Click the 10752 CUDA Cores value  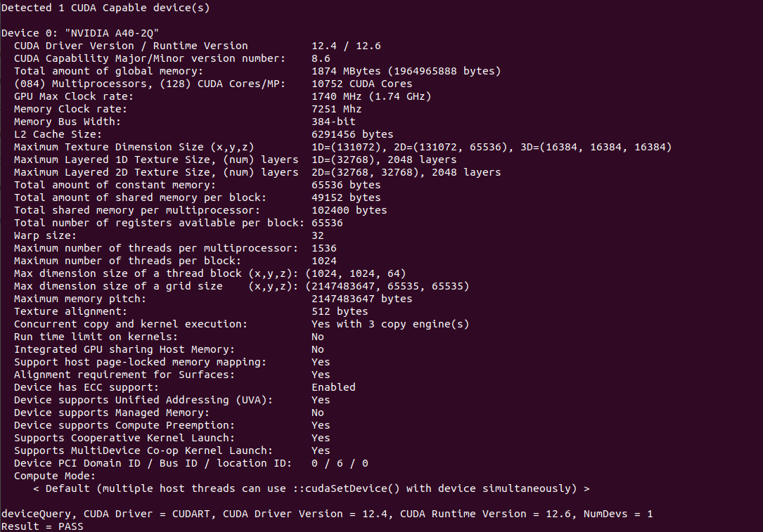[361, 84]
